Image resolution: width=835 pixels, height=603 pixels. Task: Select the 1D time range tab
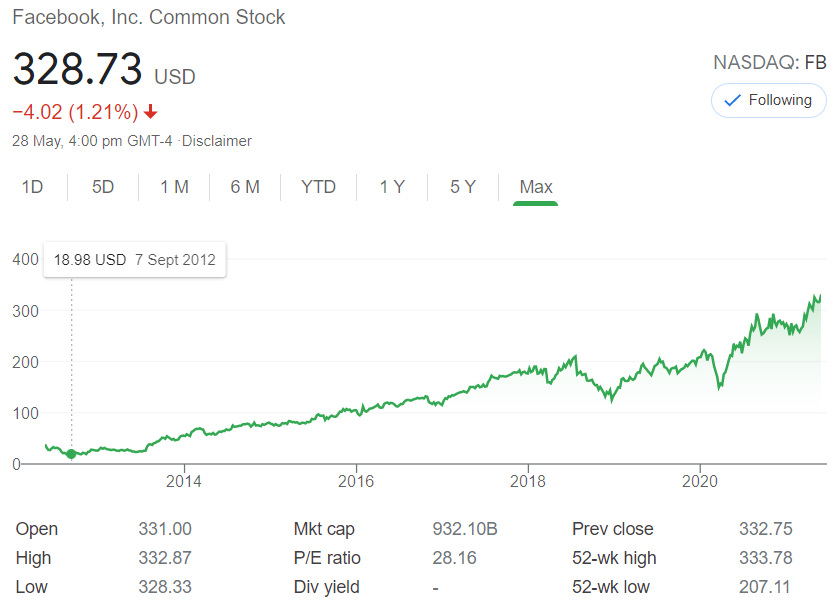pyautogui.click(x=32, y=187)
